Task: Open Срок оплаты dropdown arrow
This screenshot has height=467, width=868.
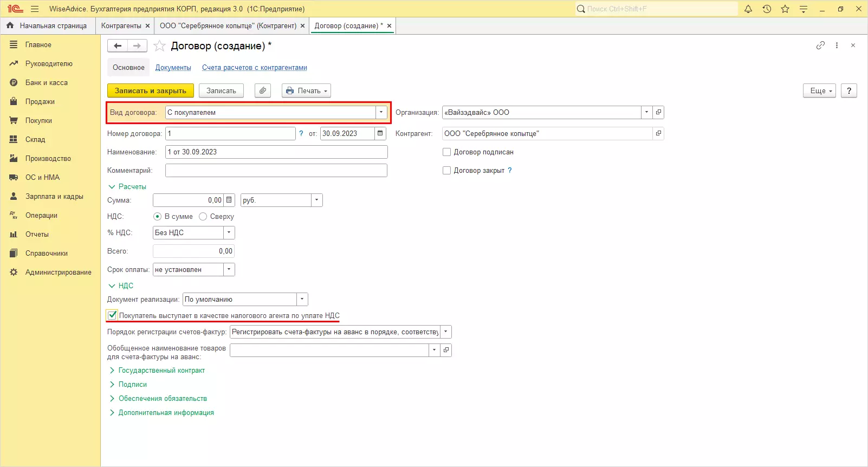Action: point(229,269)
